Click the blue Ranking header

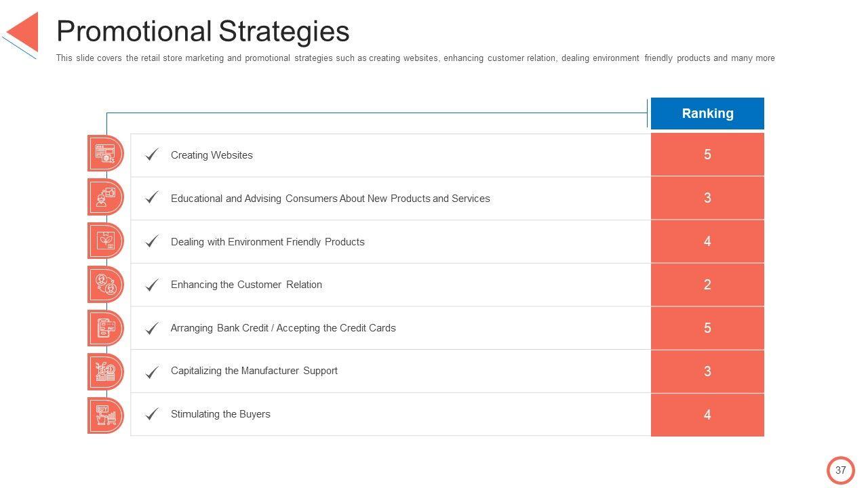tap(707, 113)
